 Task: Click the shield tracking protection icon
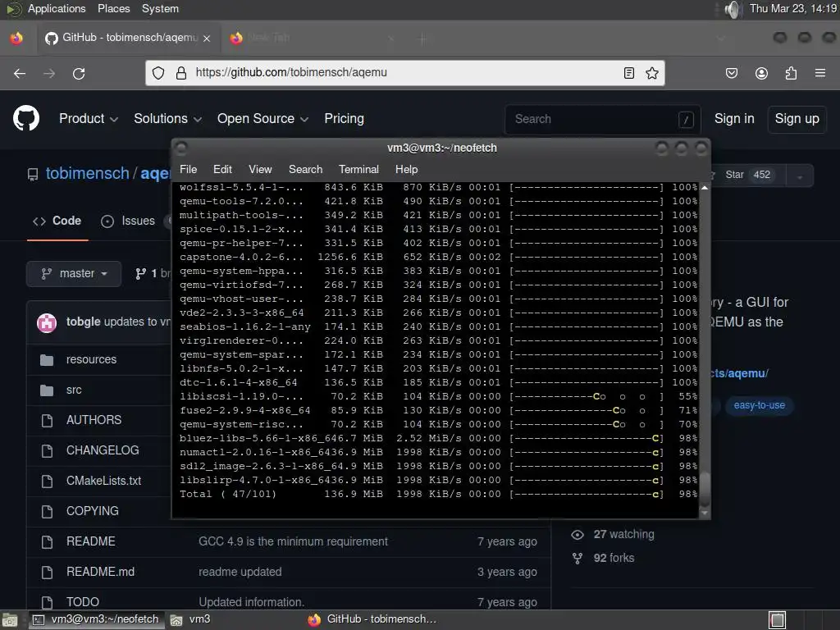[x=158, y=73]
